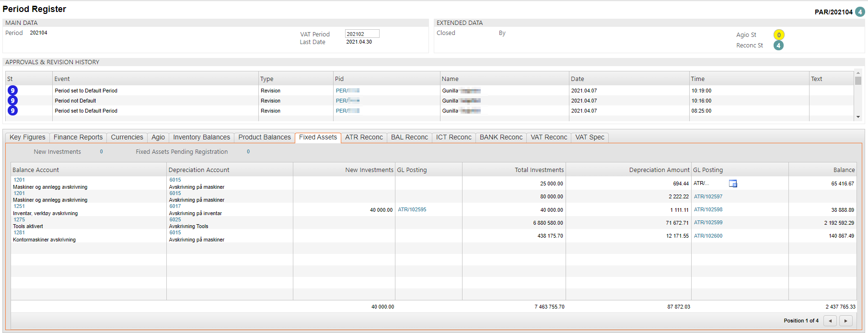The height and width of the screenshot is (333, 868).
Task: Open depreciation account 6017 link
Action: tap(175, 207)
